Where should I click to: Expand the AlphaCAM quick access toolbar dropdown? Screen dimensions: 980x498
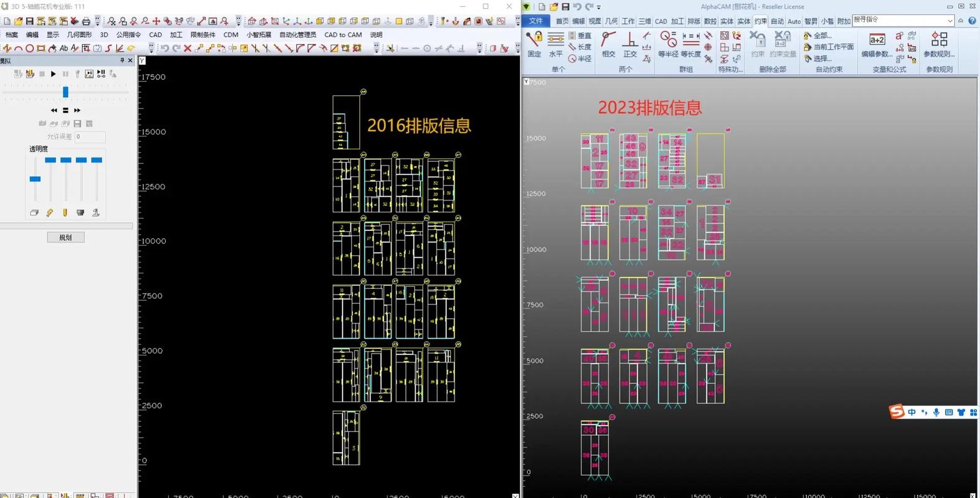point(599,7)
